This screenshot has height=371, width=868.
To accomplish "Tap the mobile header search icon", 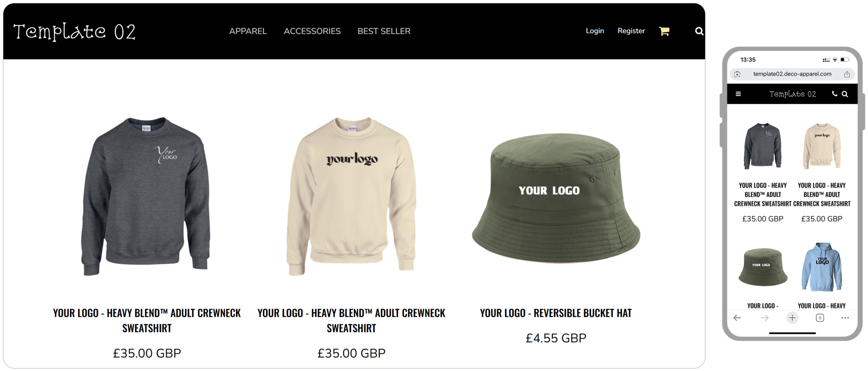I will point(845,94).
